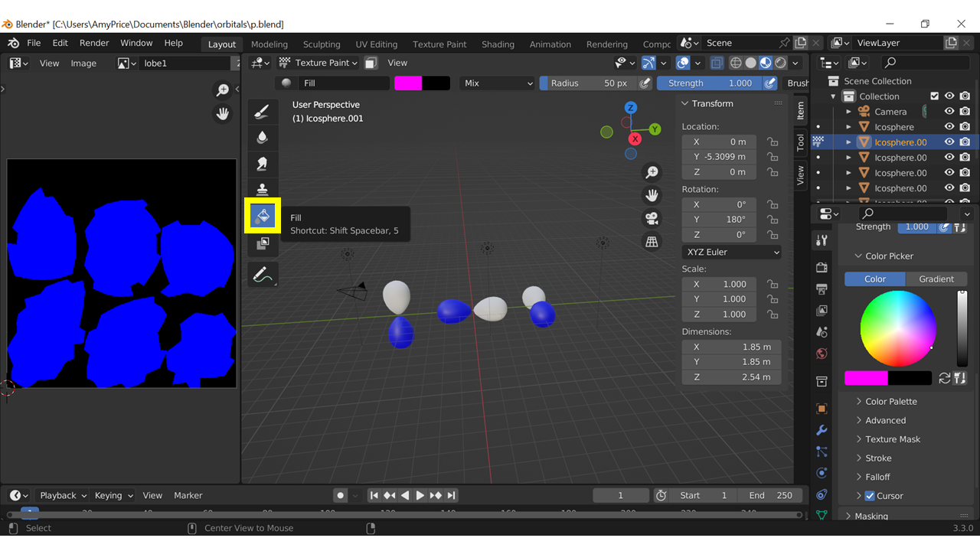Toggle visibility eye for Collection
The height and width of the screenshot is (551, 980).
[x=949, y=96]
